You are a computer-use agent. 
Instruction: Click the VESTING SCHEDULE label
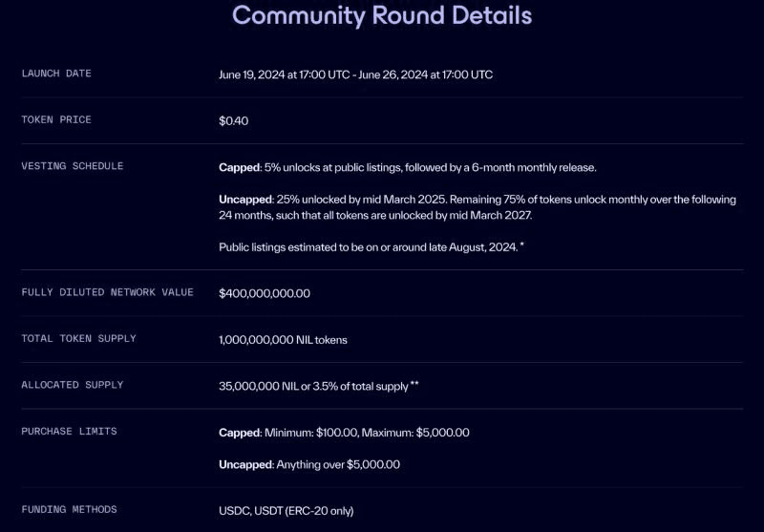pos(73,166)
